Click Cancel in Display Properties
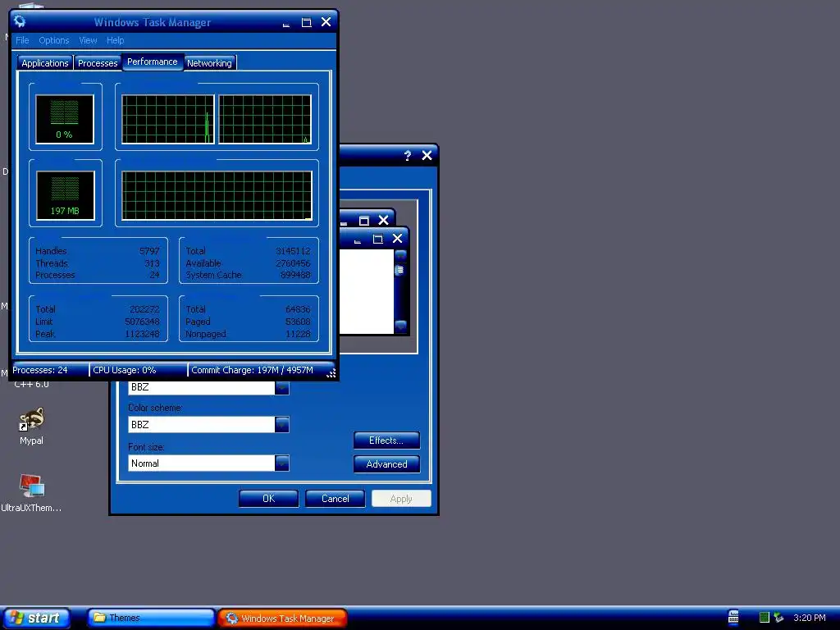840x630 pixels. (335, 499)
